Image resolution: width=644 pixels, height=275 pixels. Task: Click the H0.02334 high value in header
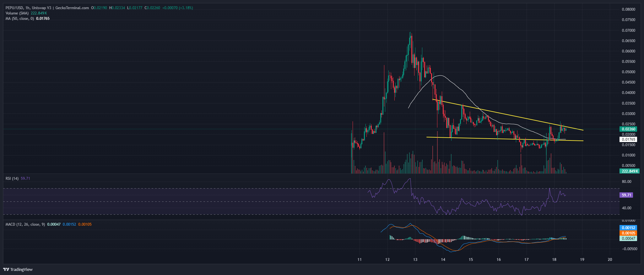(117, 8)
